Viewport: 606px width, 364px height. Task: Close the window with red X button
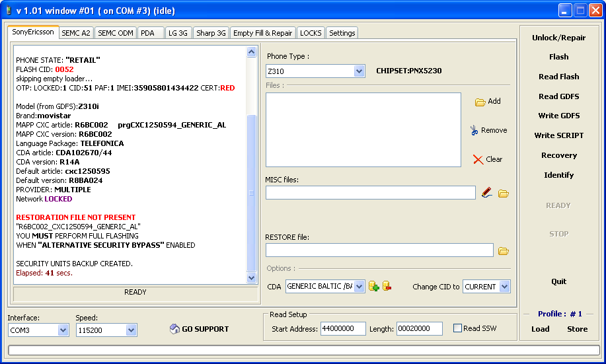click(595, 11)
